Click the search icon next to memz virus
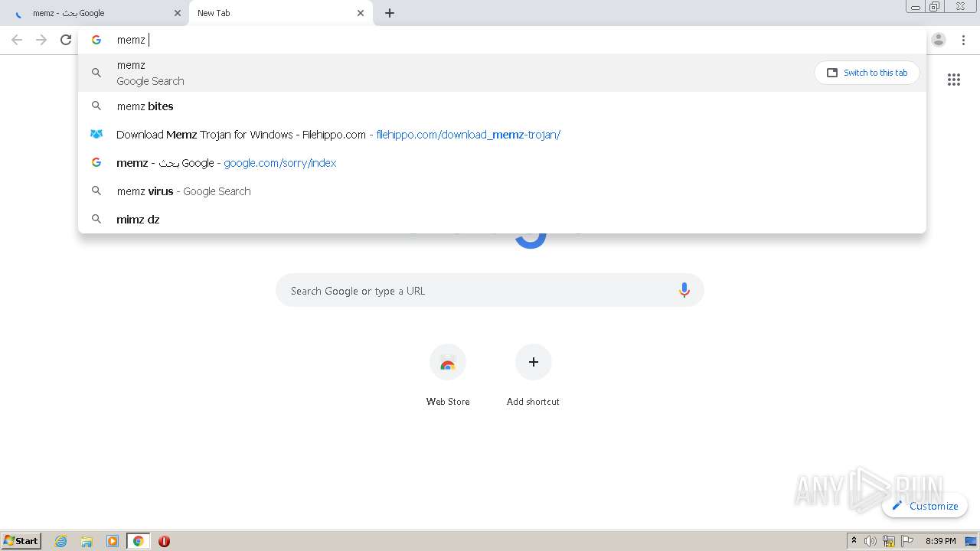 [x=96, y=191]
